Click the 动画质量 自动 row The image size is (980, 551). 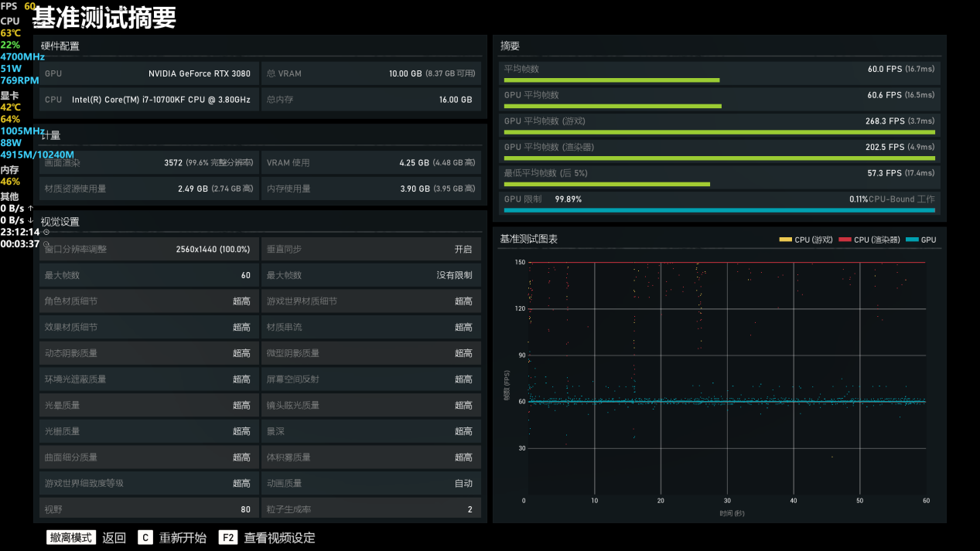371,483
